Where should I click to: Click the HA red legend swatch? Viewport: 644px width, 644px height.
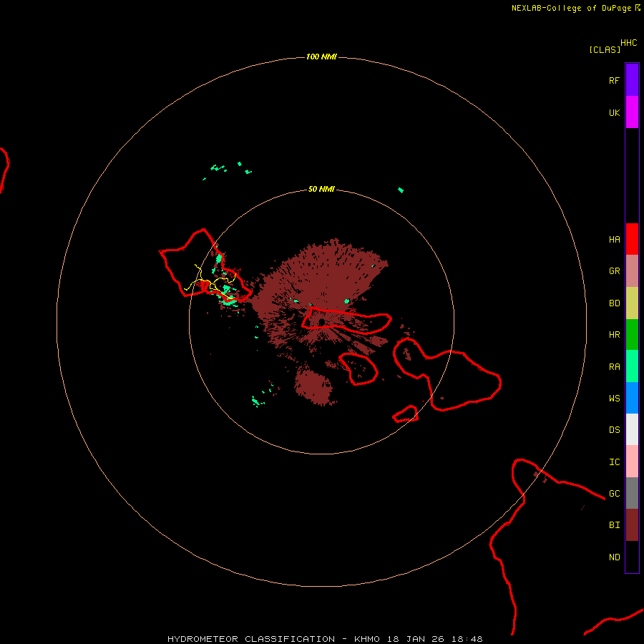[x=632, y=239]
